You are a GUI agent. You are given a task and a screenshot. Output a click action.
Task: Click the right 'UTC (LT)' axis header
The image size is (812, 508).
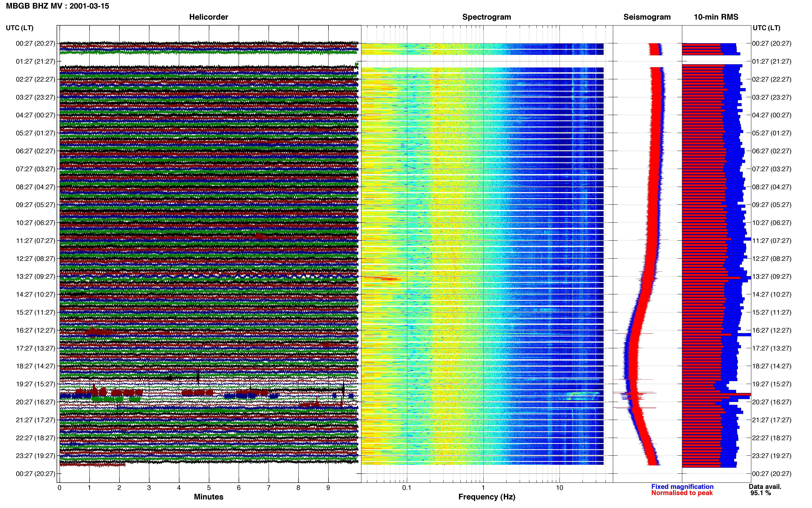[x=766, y=28]
